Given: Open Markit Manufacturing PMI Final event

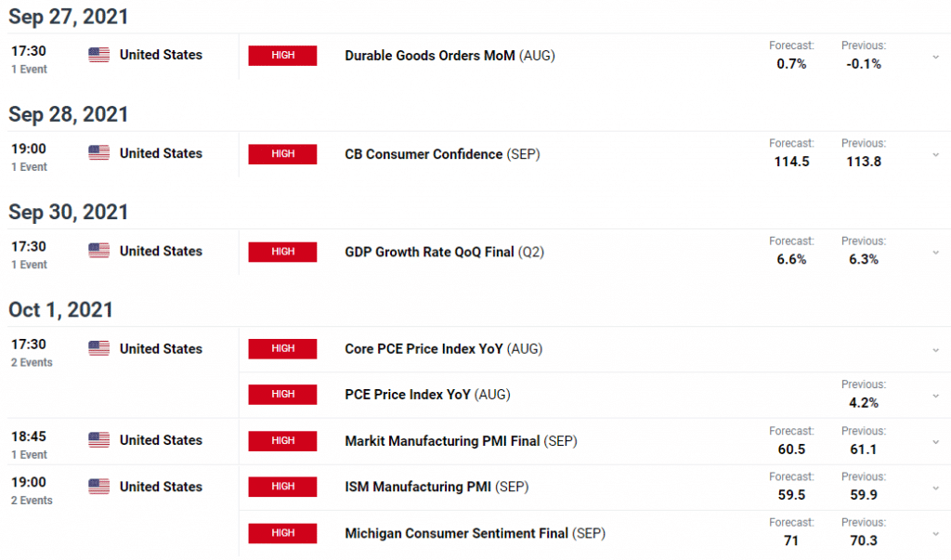Looking at the screenshot, I should (x=461, y=441).
